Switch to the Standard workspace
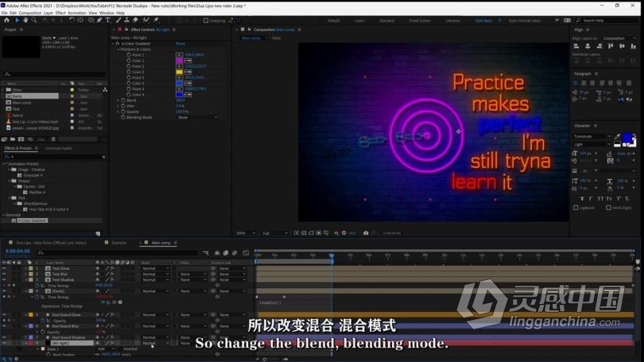The width and height of the screenshot is (644, 362). [386, 21]
